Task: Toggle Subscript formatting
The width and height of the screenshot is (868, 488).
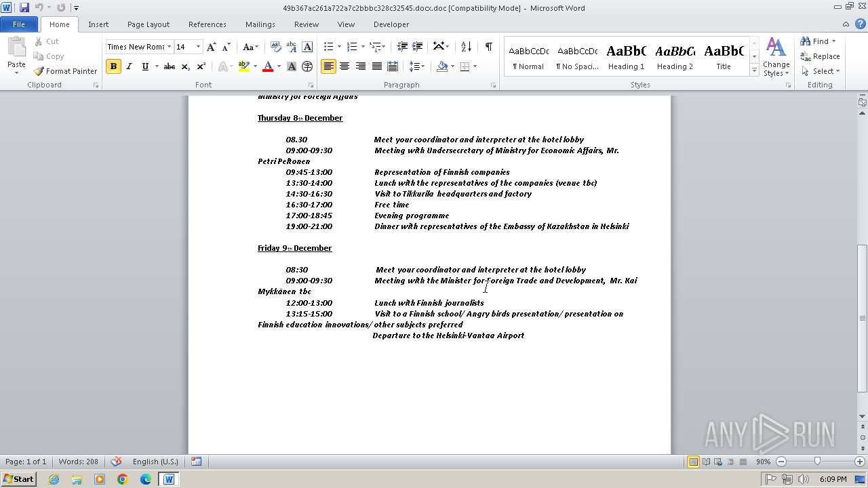Action: click(x=185, y=66)
